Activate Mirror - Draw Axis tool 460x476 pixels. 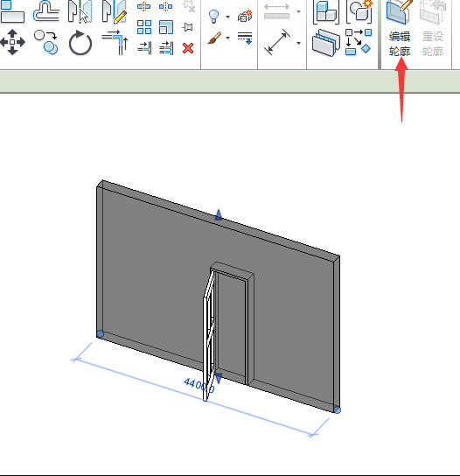115,12
